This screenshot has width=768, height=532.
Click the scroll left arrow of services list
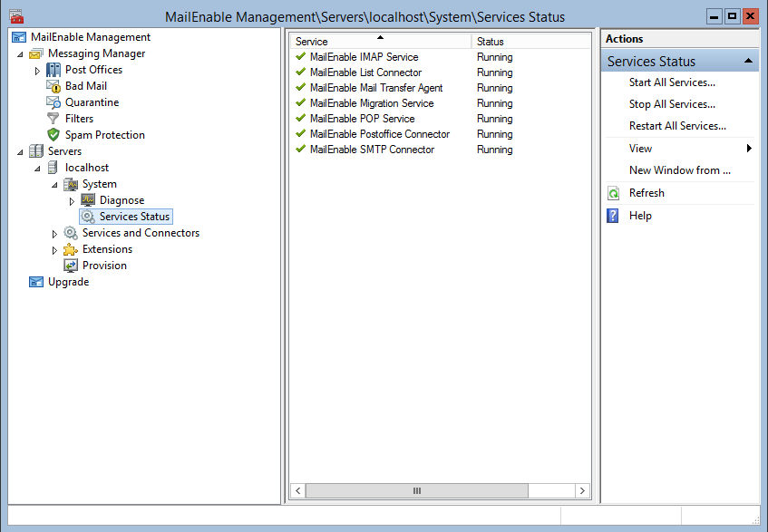tap(297, 490)
